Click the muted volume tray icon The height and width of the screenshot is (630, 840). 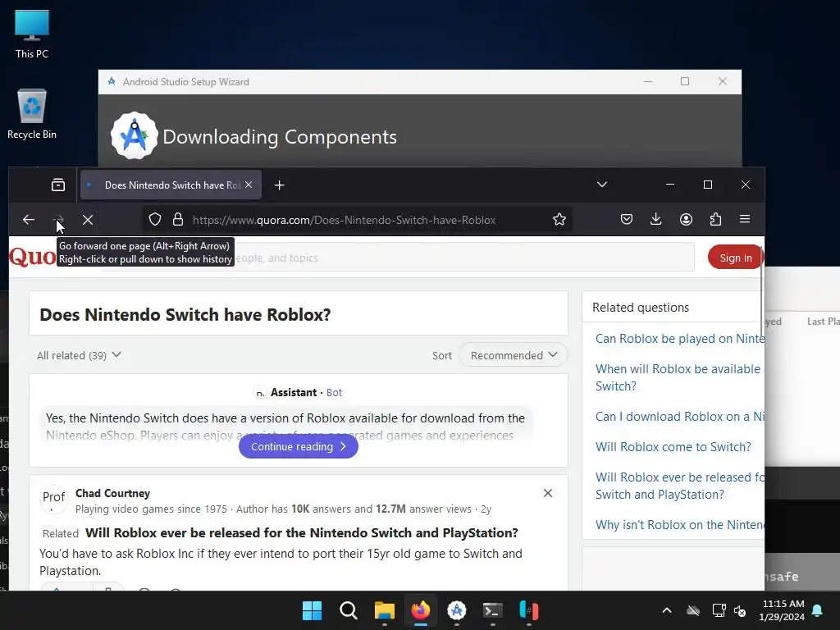[x=740, y=610]
